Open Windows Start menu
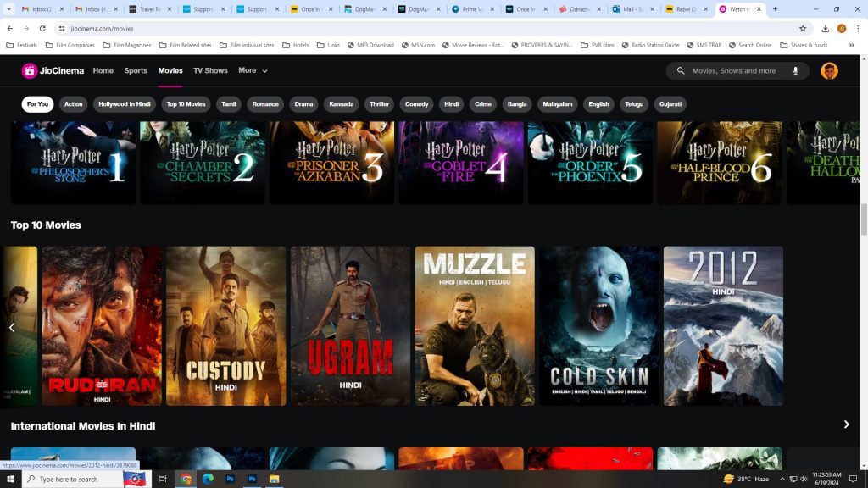The height and width of the screenshot is (488, 868). point(10,480)
